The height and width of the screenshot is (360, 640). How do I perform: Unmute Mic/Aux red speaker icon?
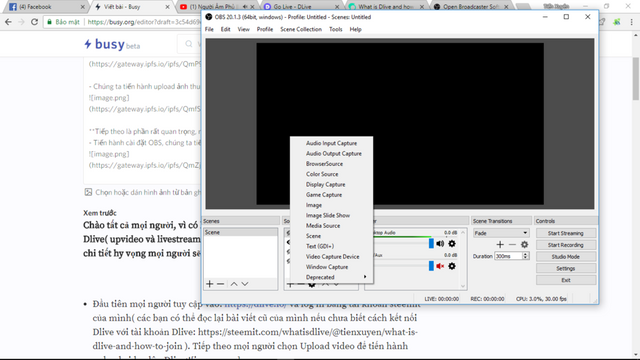pyautogui.click(x=440, y=266)
